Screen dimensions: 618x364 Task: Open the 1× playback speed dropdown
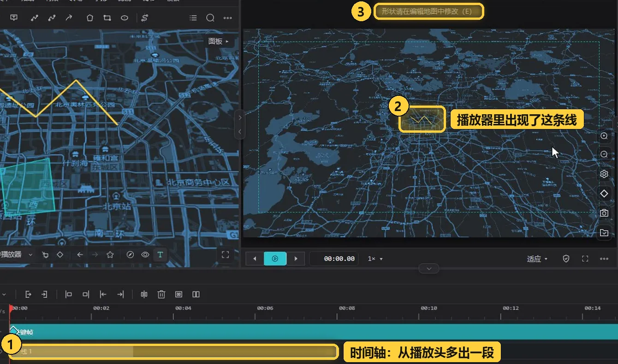tap(375, 259)
